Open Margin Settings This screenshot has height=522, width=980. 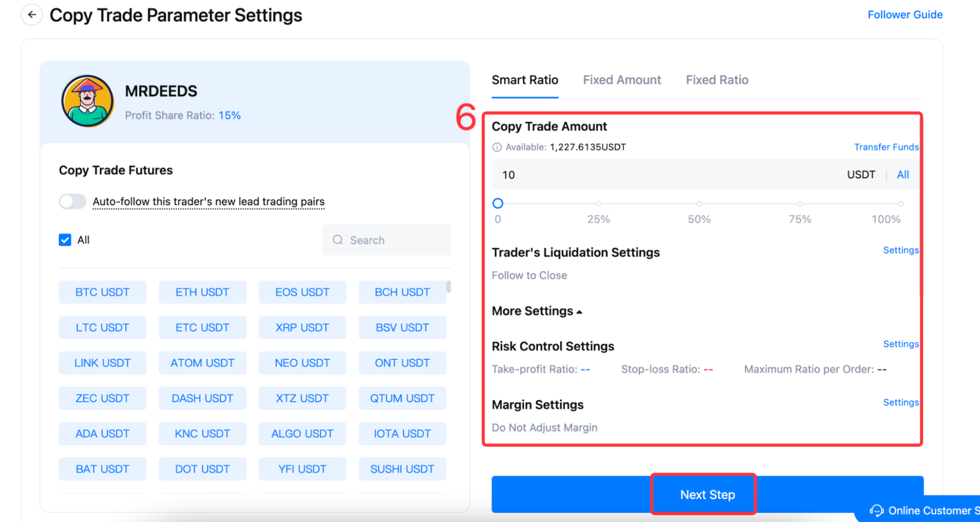[x=900, y=402]
